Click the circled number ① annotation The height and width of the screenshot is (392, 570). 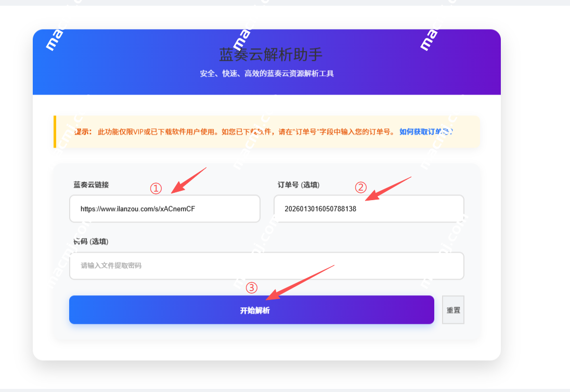coord(156,189)
